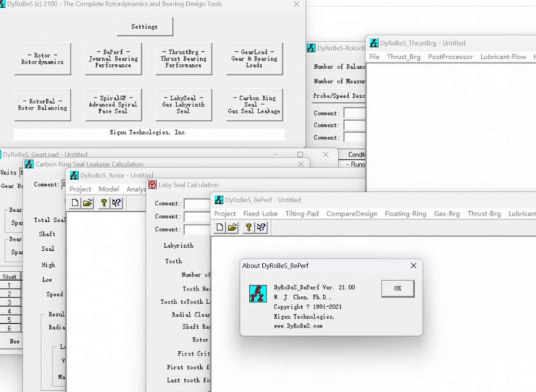Viewport: 536px width, 392px height.
Task: Open Thrust-Brg menu in BePerf
Action: pos(484,214)
